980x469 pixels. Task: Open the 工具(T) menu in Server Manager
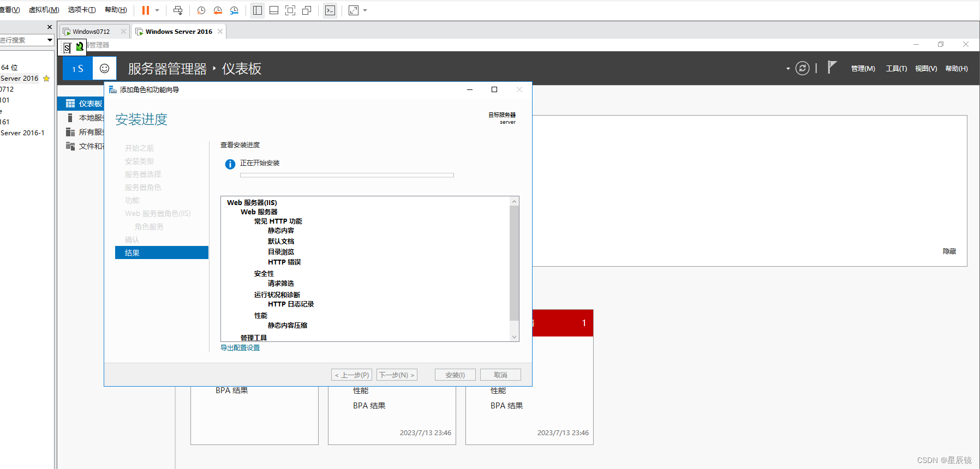896,69
